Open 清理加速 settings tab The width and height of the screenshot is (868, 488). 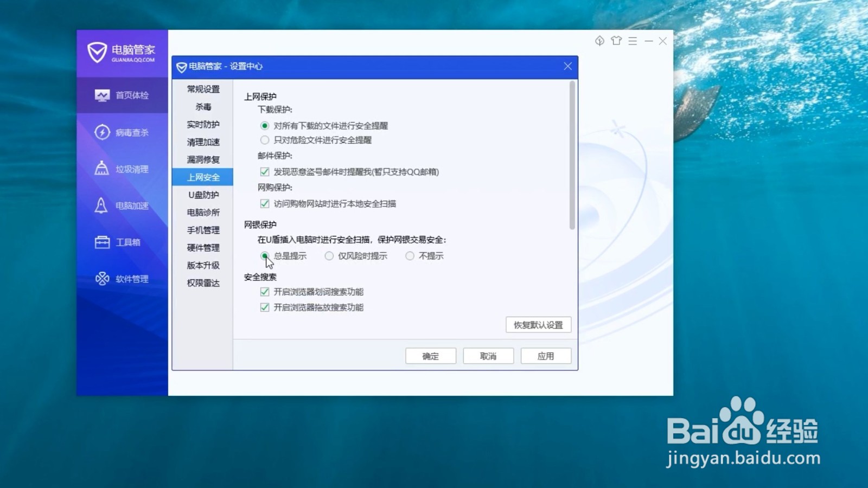pyautogui.click(x=203, y=142)
